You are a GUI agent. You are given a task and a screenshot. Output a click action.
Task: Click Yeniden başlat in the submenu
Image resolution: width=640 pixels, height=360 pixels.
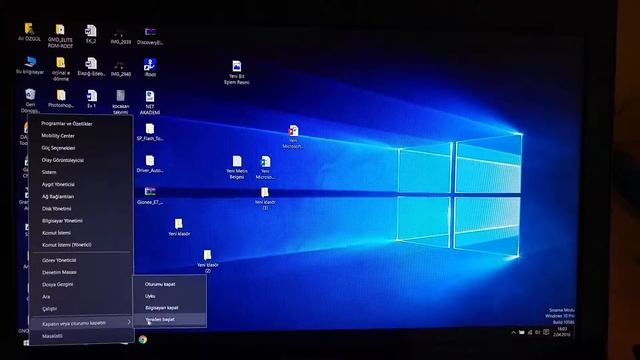(x=170, y=320)
